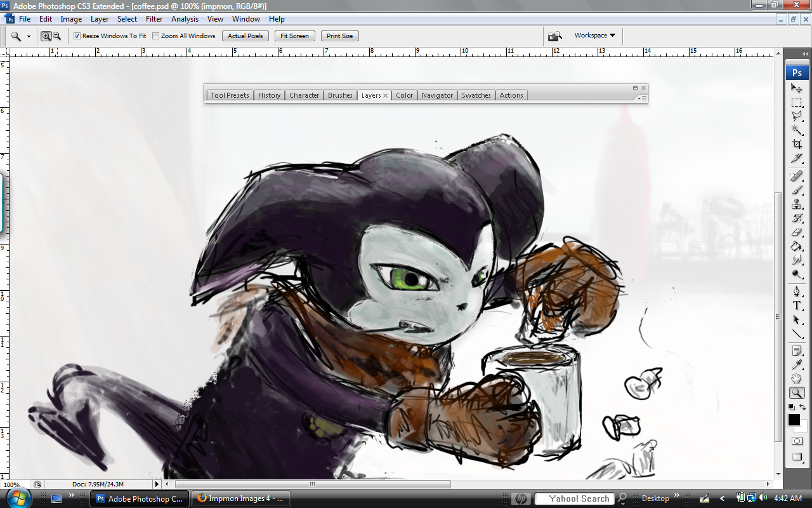This screenshot has height=508, width=812.
Task: Select the Clone Stamp tool
Action: (797, 204)
